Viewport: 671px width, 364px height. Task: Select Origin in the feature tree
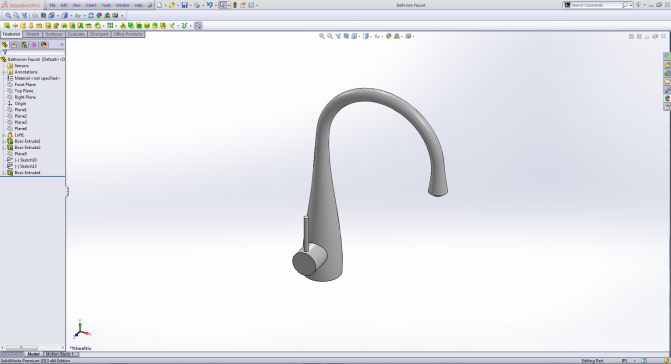pos(21,104)
